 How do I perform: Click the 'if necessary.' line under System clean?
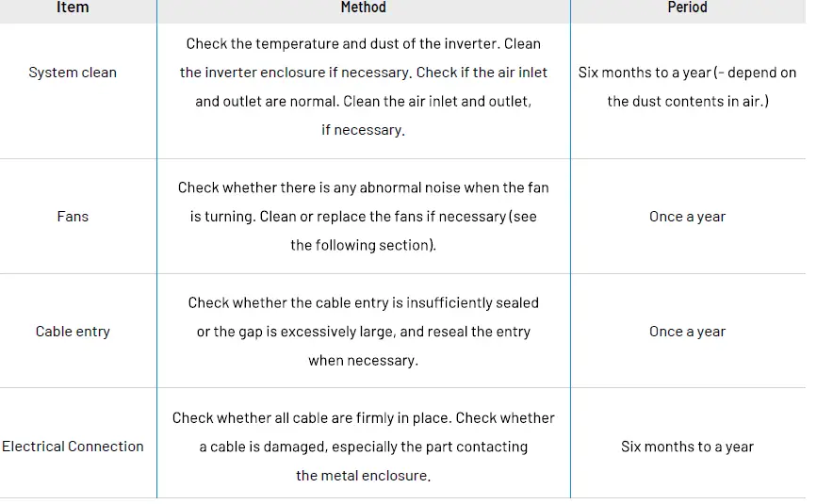(x=363, y=130)
